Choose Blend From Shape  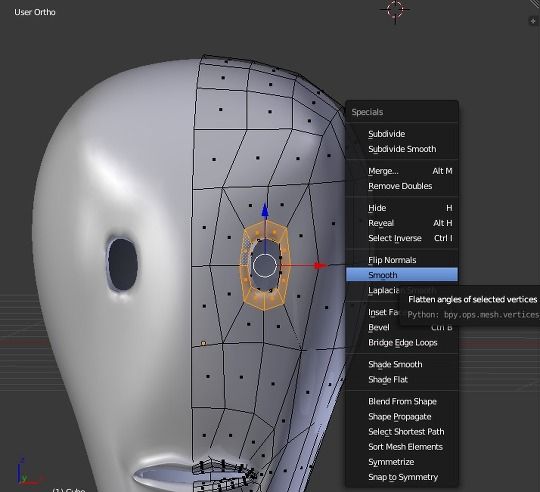(x=402, y=401)
